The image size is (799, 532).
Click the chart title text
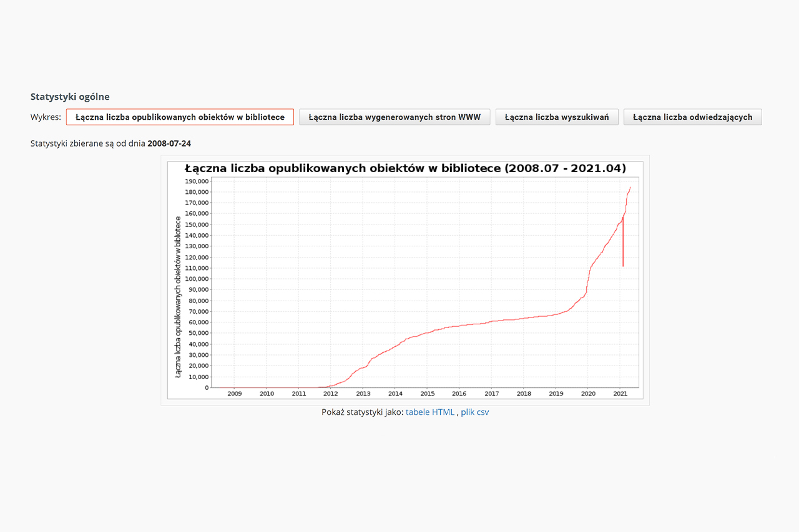[405, 168]
